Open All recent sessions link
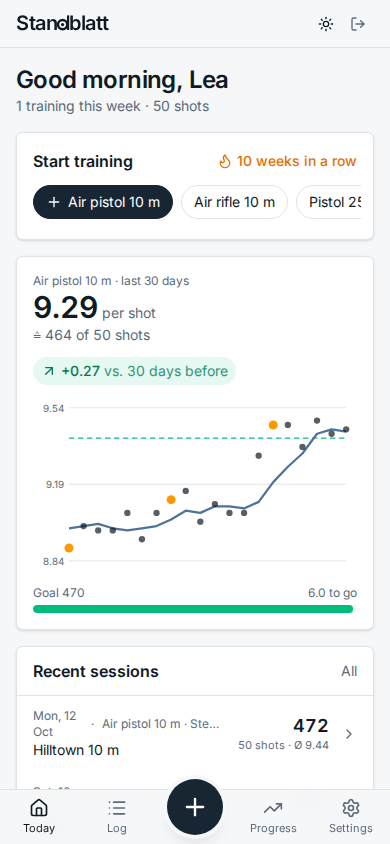Viewport: 390px width, 844px height. coord(349,671)
